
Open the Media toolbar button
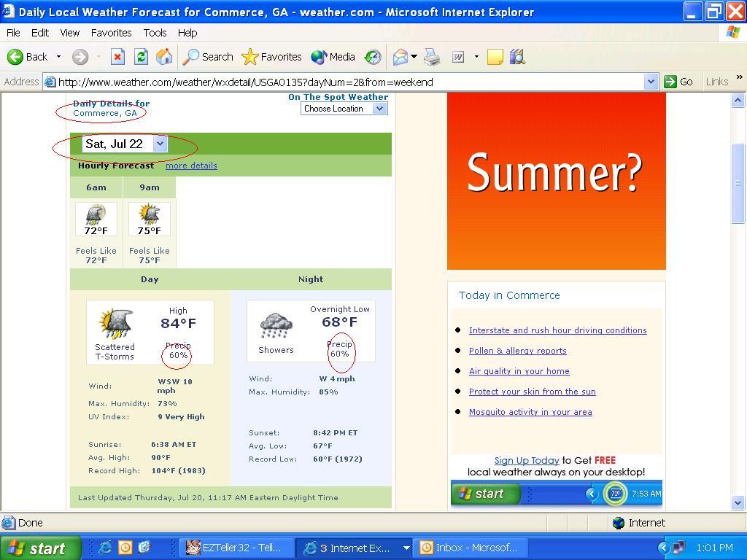click(333, 57)
